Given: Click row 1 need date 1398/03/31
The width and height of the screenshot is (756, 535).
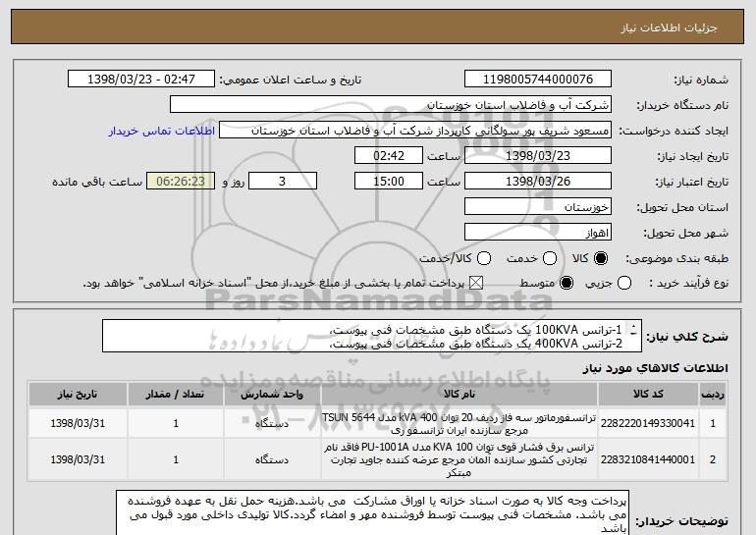Looking at the screenshot, I should 78,423.
